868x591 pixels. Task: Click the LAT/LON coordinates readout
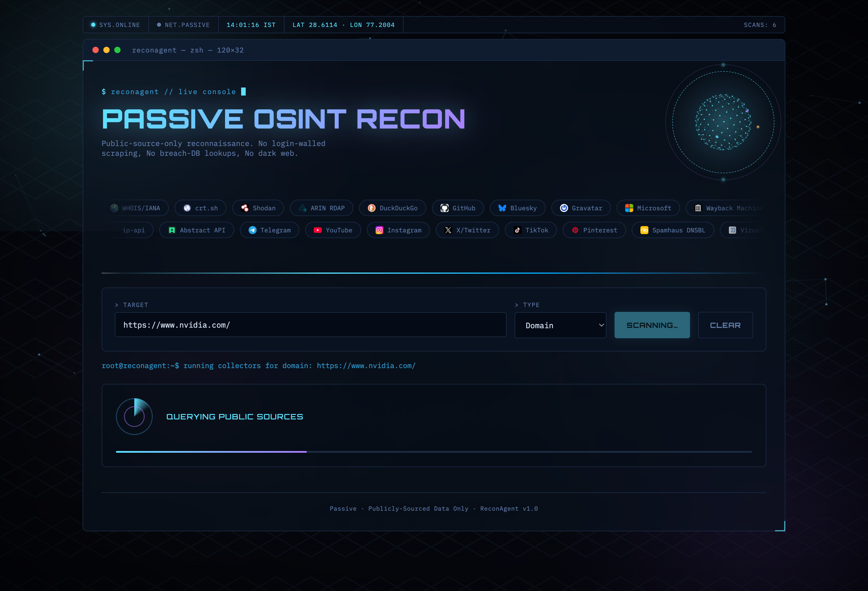(344, 25)
